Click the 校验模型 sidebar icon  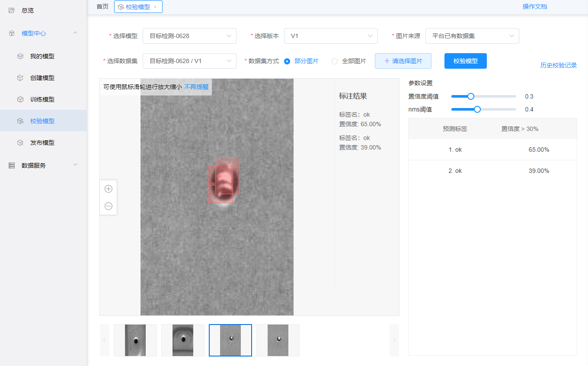tap(20, 121)
